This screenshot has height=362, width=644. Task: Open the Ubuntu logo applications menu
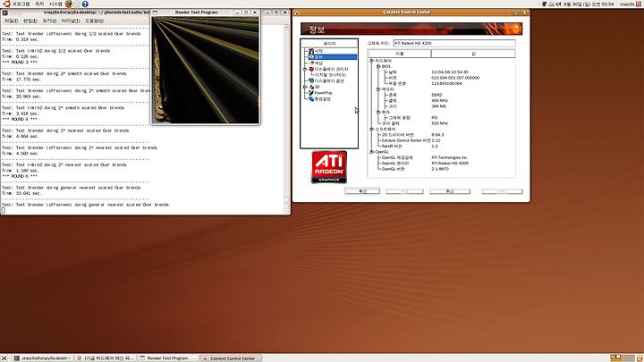point(6,4)
